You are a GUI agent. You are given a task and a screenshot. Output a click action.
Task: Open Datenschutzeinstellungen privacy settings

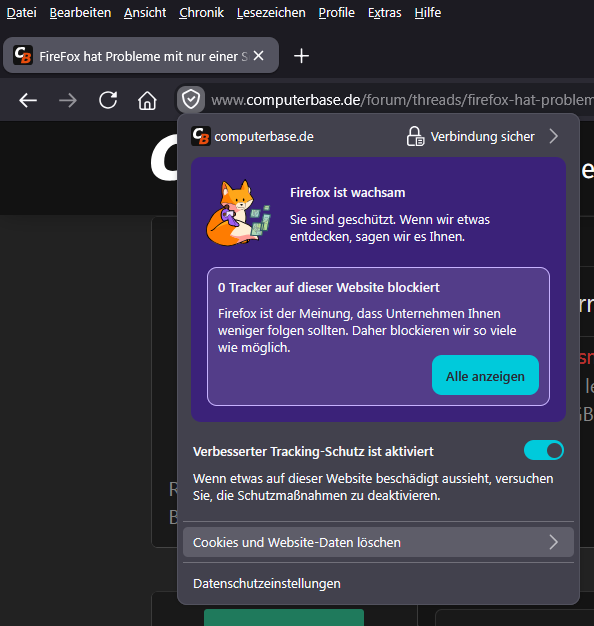267,584
